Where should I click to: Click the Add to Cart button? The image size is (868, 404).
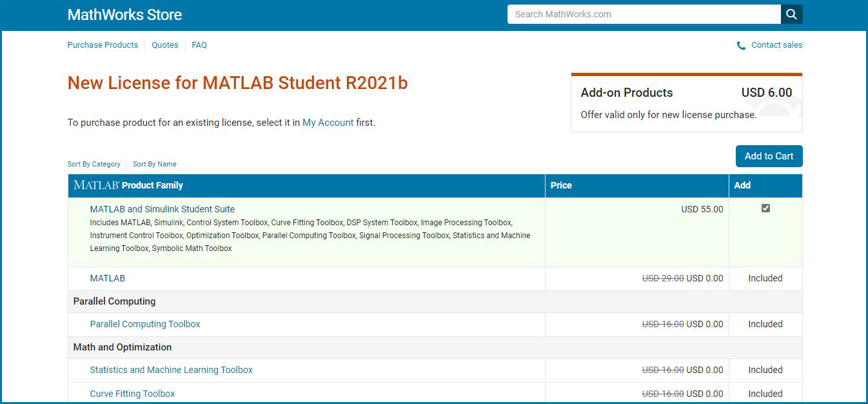click(769, 156)
